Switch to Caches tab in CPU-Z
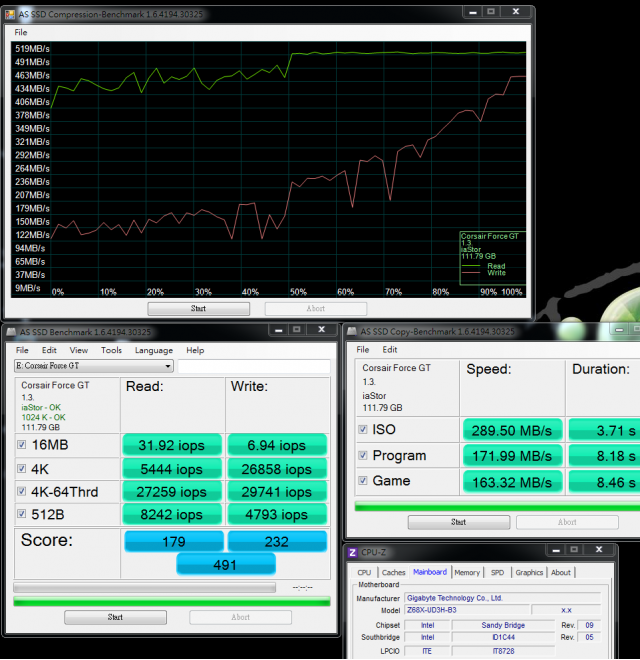 pos(393,572)
